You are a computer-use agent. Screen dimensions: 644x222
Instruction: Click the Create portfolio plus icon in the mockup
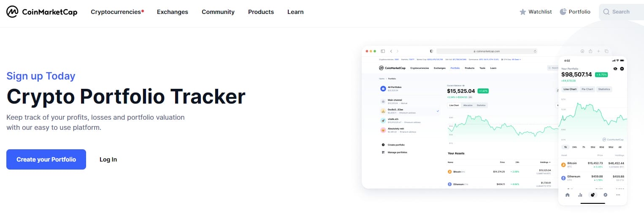[383, 145]
